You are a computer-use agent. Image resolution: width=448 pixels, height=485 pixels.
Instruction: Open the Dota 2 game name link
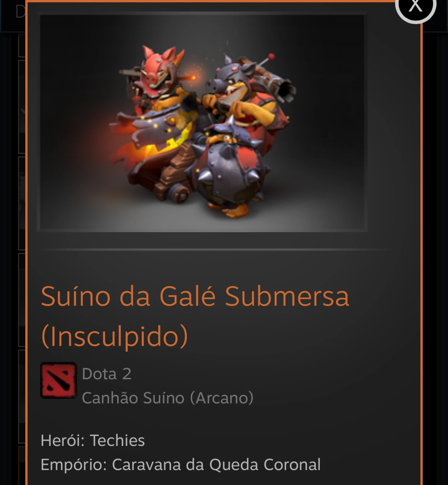tap(106, 374)
